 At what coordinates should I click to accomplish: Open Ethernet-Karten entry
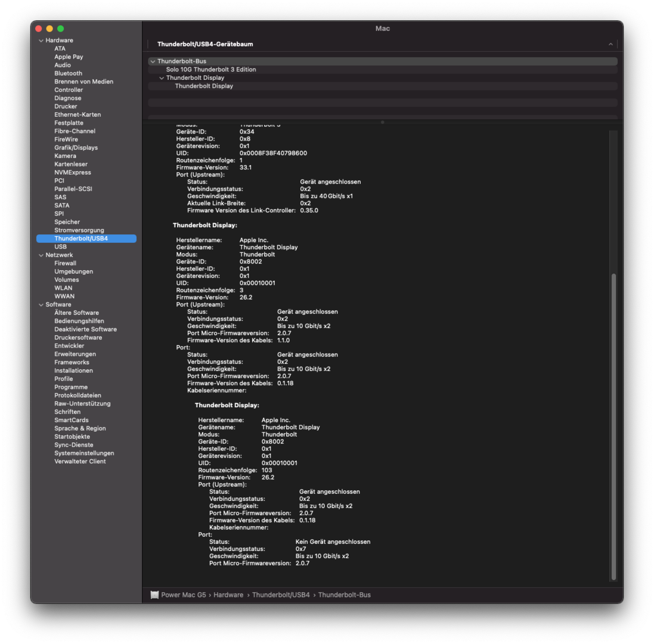click(x=78, y=114)
